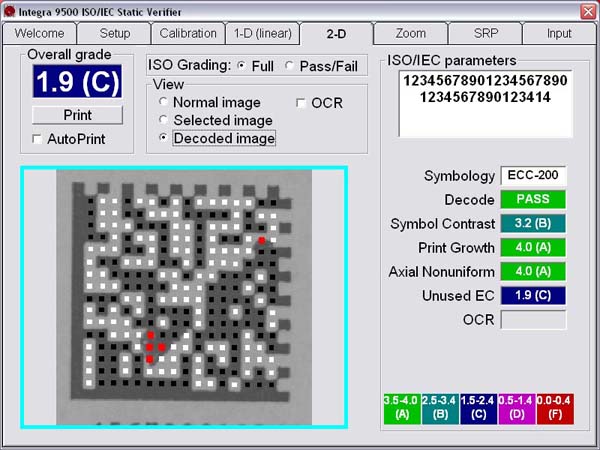Choose Pass/Fail ISO grading
Image resolution: width=600 pixels, height=450 pixels.
pos(290,66)
